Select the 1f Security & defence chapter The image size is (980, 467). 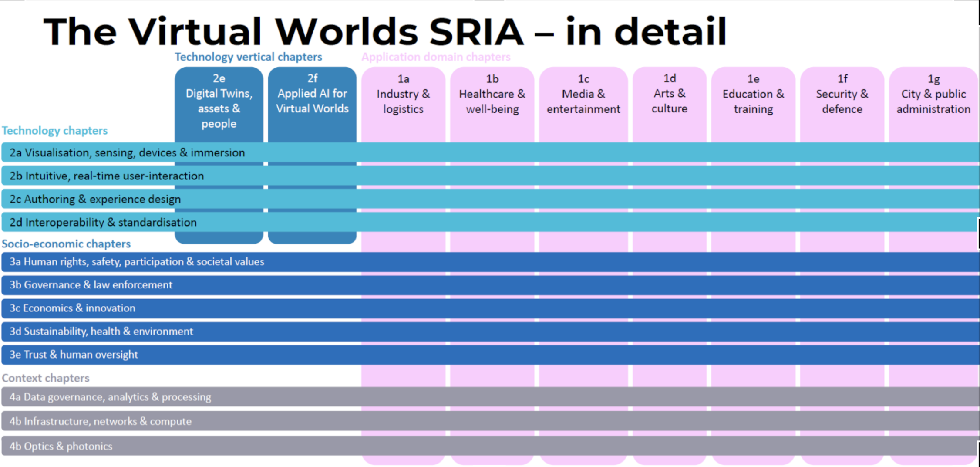pyautogui.click(x=842, y=94)
